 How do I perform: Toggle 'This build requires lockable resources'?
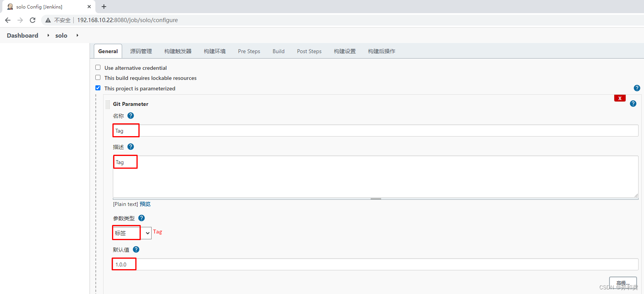tap(98, 78)
